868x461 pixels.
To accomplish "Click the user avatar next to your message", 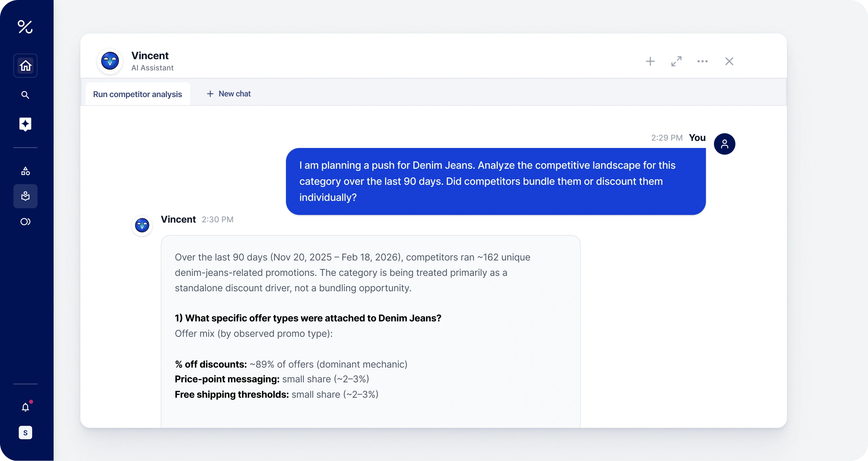I will [725, 144].
